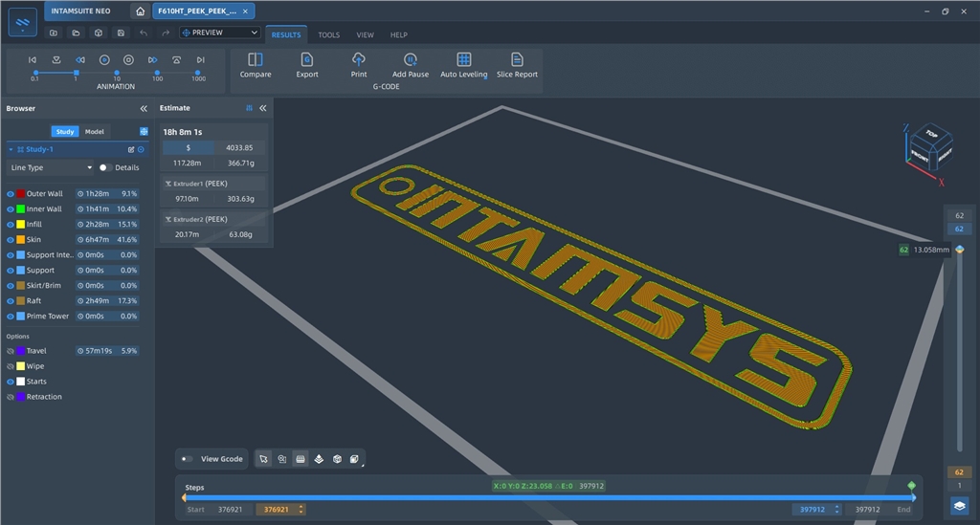Select the Model button in Browser

click(x=95, y=132)
